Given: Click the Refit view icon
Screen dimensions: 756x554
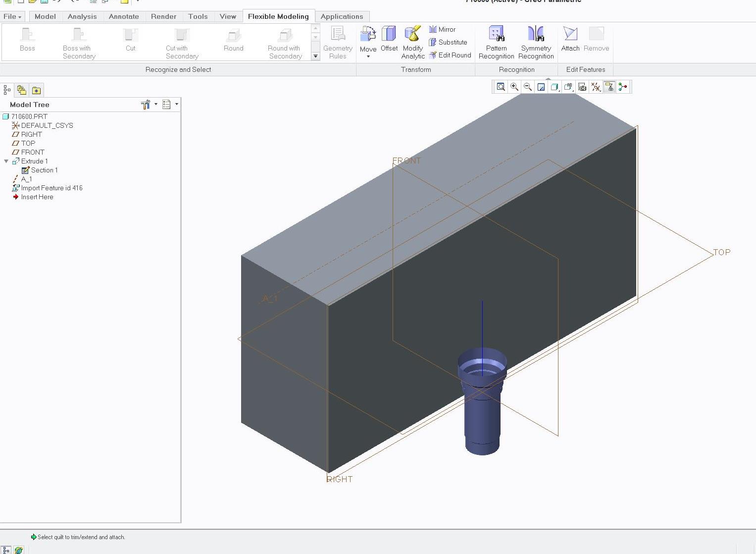Looking at the screenshot, I should point(501,87).
